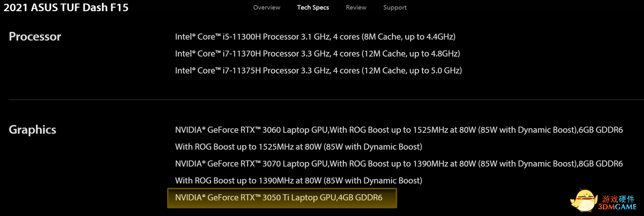Click the highlighted RTX 3050 Ti entry
This screenshot has width=644, height=216.
[x=282, y=198]
